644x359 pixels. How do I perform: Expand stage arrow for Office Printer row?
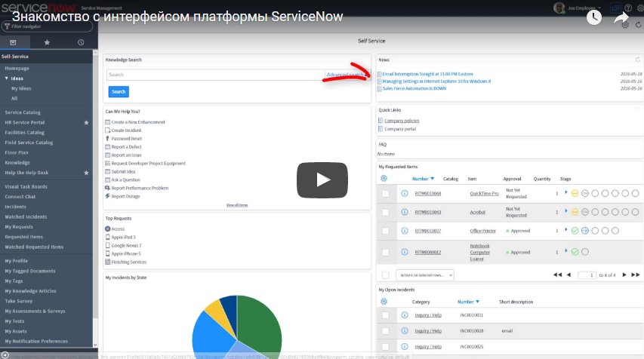566,230
